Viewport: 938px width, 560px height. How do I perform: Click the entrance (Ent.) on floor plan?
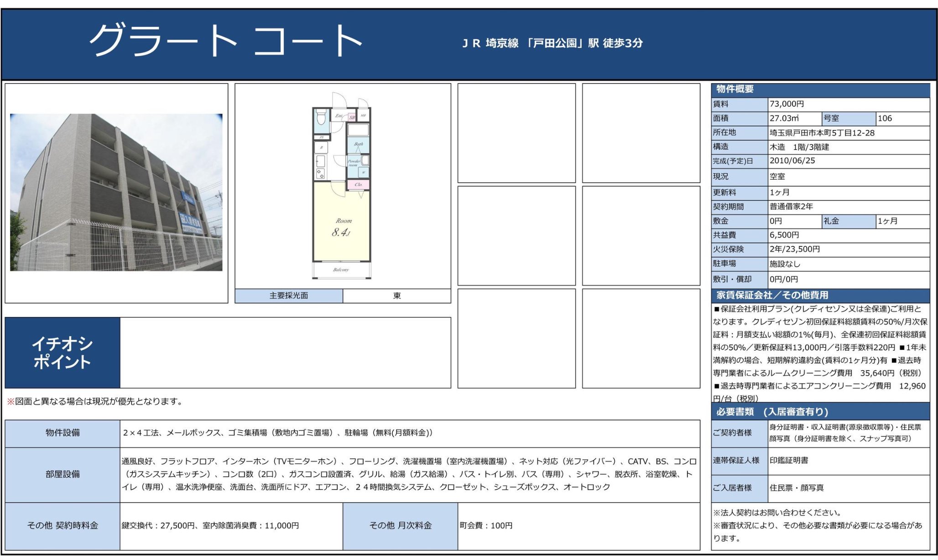(x=340, y=116)
